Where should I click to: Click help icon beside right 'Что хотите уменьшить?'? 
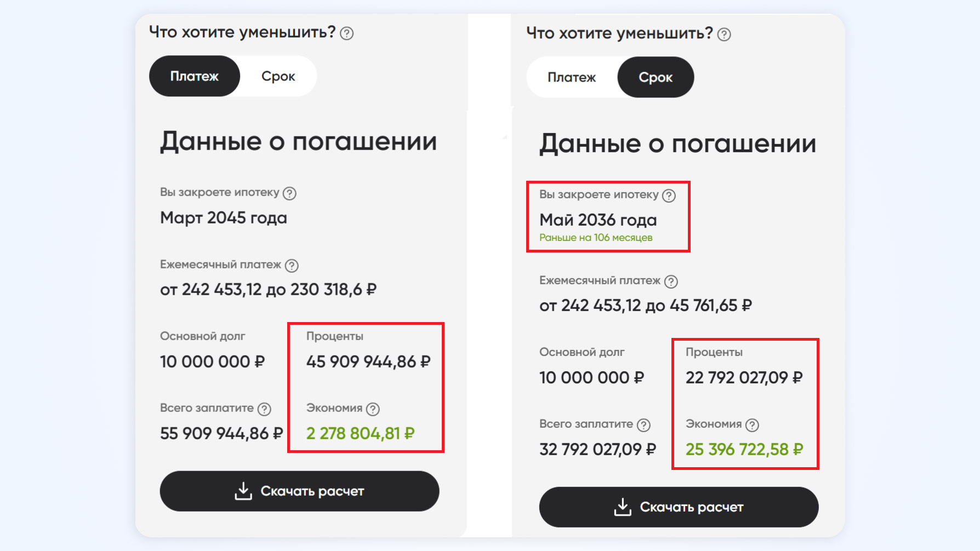tap(724, 35)
